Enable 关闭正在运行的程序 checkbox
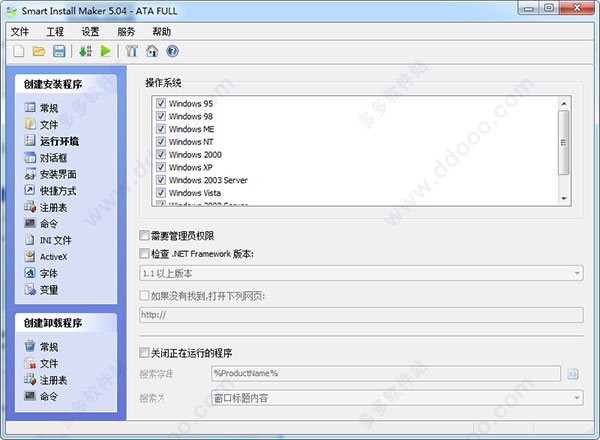This screenshot has width=600, height=440. coord(144,352)
